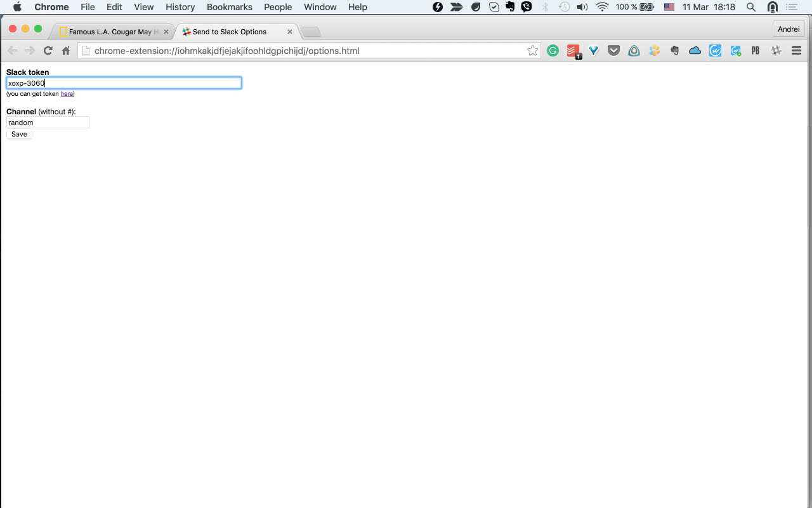This screenshot has width=812, height=508.
Task: Follow the 'here' token link
Action: click(x=66, y=93)
